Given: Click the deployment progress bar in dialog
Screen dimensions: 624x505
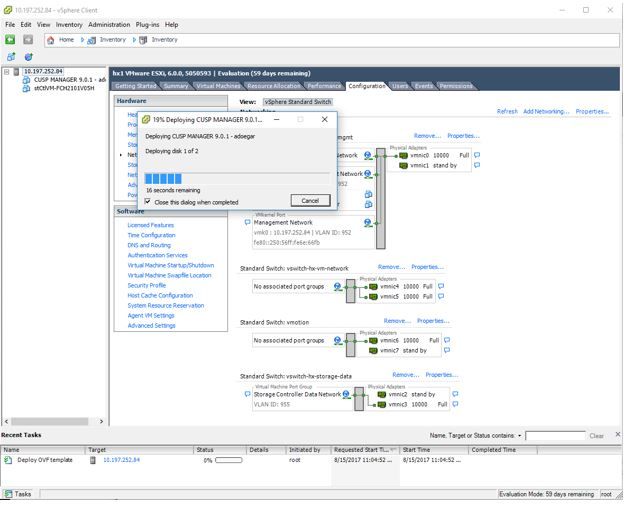Looking at the screenshot, I should (237, 178).
